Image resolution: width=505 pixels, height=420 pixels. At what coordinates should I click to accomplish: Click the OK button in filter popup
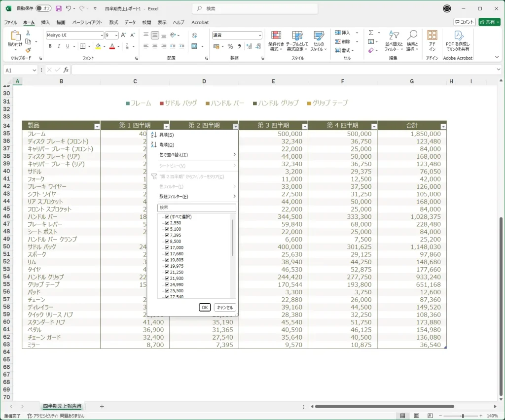(205, 307)
